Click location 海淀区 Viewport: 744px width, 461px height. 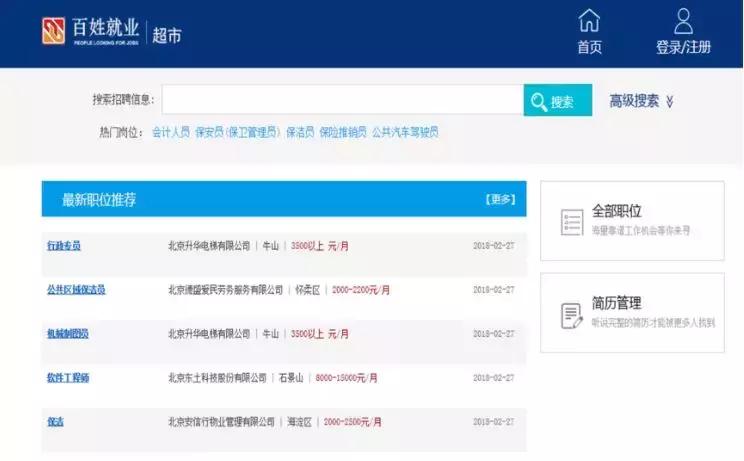pyautogui.click(x=299, y=422)
